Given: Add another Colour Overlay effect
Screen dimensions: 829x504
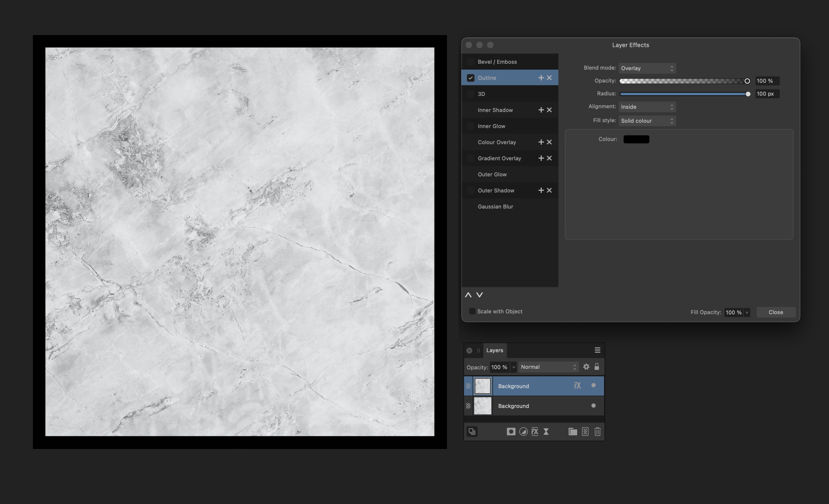Looking at the screenshot, I should click(541, 142).
